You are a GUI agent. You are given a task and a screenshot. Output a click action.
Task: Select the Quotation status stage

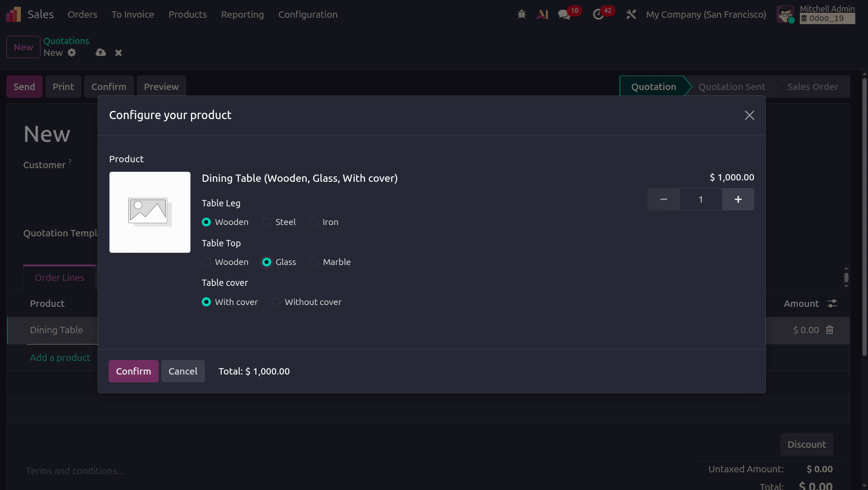(x=653, y=87)
